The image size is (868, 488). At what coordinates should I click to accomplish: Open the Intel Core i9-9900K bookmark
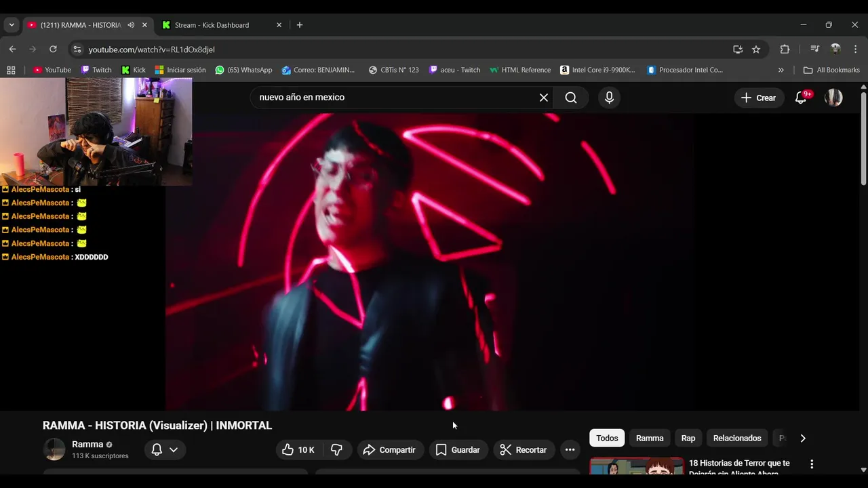(598, 70)
